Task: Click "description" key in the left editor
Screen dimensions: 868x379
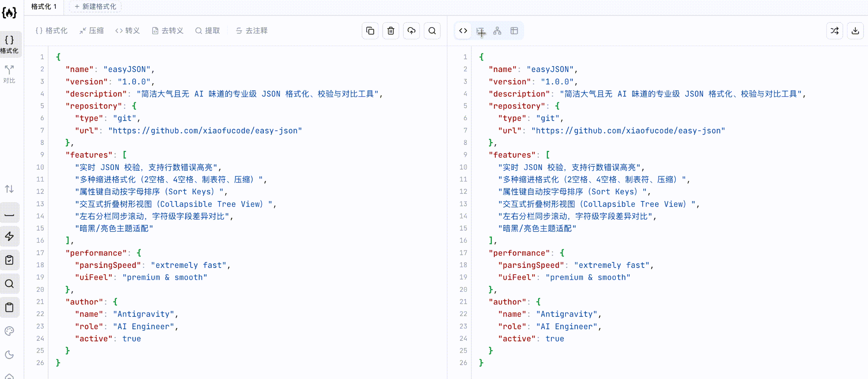Action: pos(96,94)
